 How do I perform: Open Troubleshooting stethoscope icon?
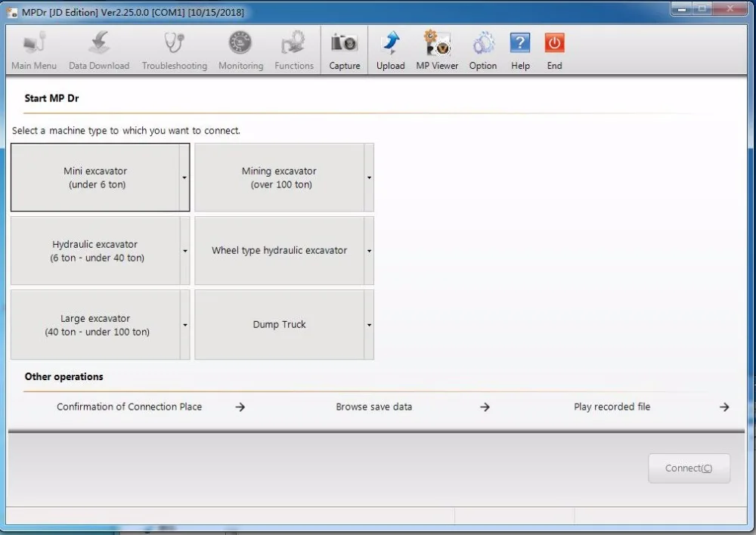[174, 50]
